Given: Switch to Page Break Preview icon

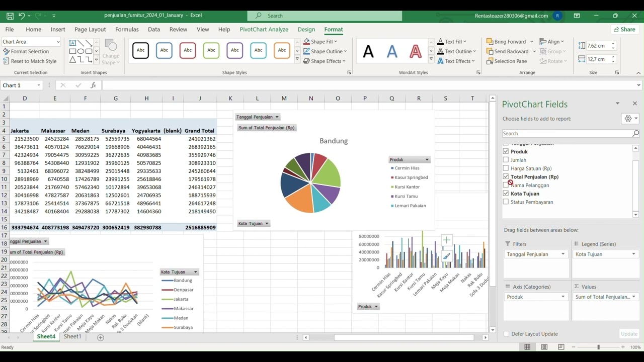Looking at the screenshot, I should [x=561, y=347].
